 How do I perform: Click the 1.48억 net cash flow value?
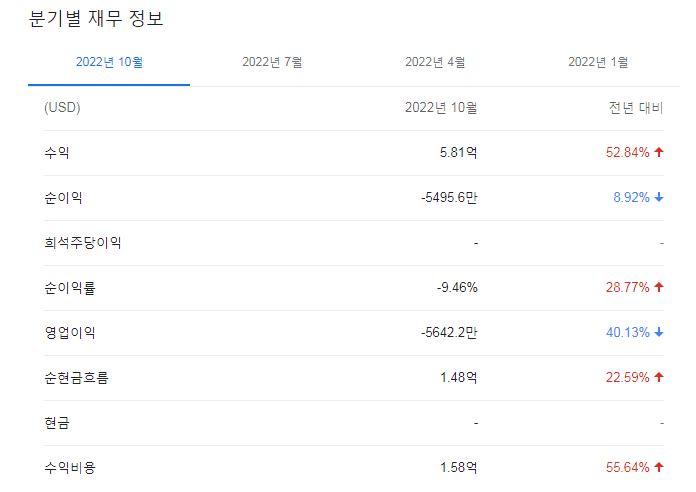coord(459,378)
